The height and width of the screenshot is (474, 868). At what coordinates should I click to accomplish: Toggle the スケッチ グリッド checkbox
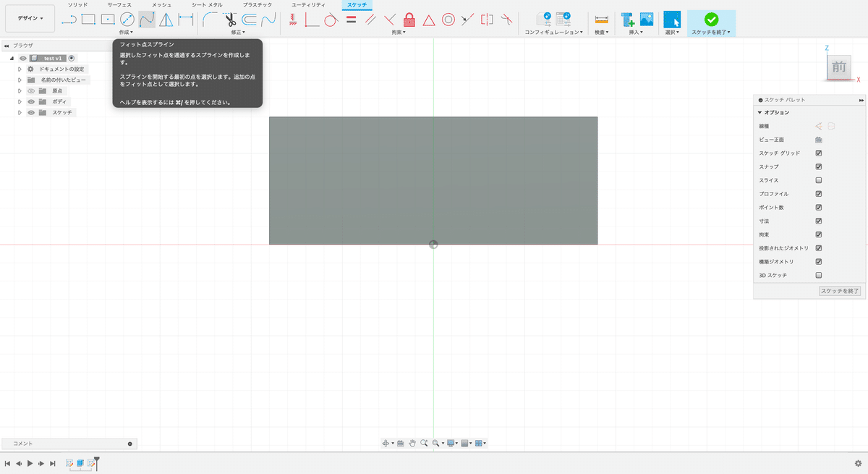tap(819, 153)
